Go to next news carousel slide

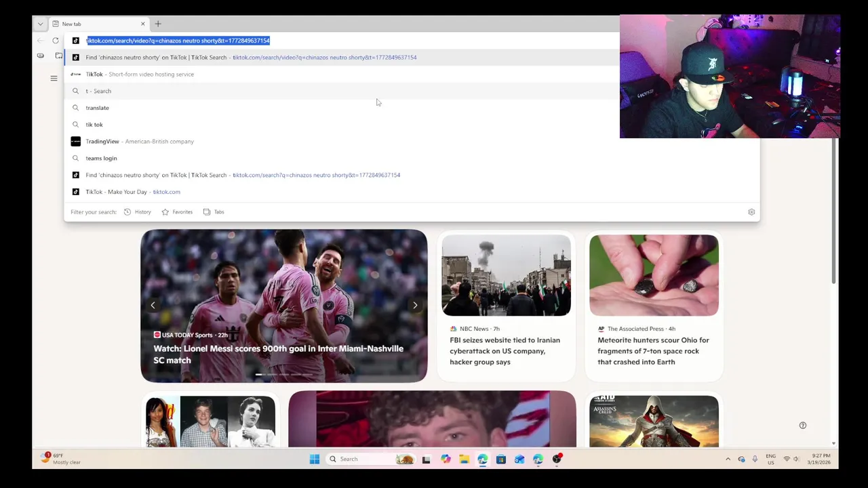pos(415,305)
